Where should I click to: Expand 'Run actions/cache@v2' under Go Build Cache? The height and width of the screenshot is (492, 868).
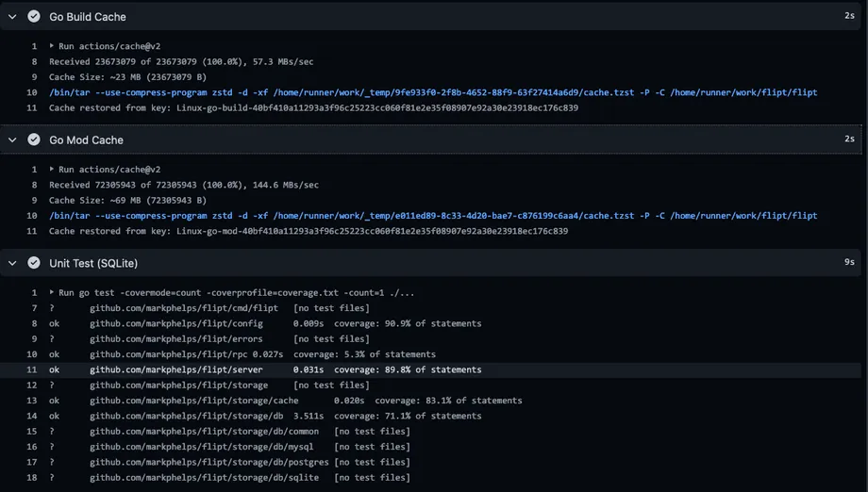click(x=52, y=46)
